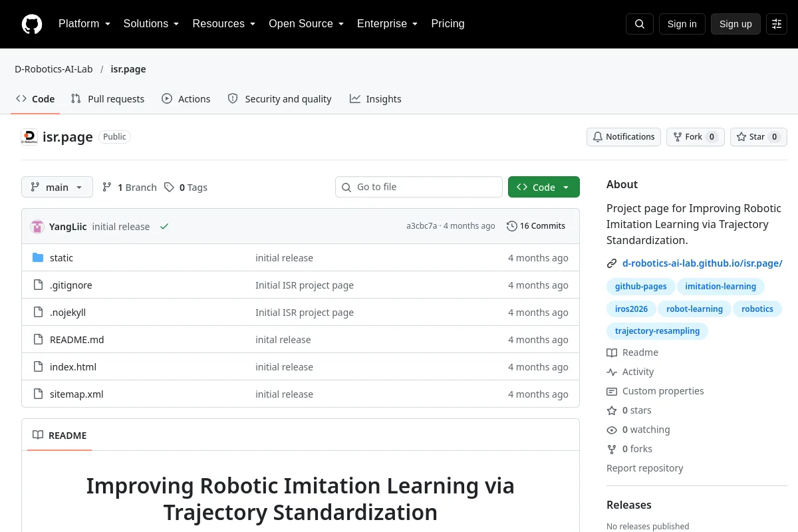This screenshot has width=798, height=532.
Task: Open the appearance settings sliders icon
Action: click(777, 24)
